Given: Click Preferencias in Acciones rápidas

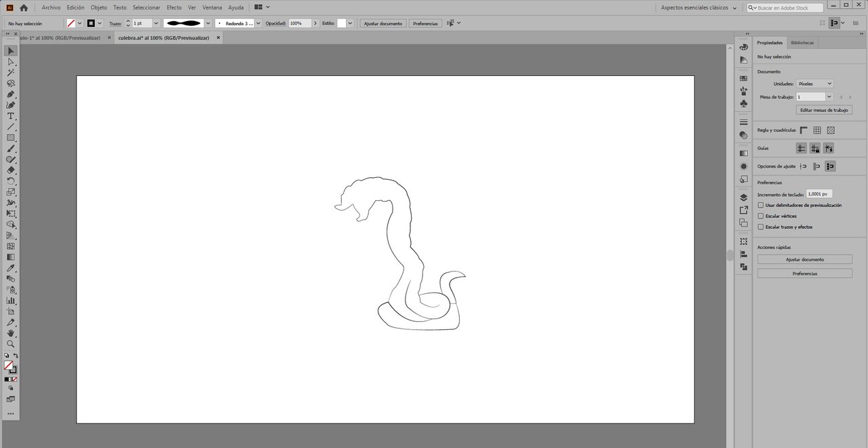Looking at the screenshot, I should click(x=805, y=274).
